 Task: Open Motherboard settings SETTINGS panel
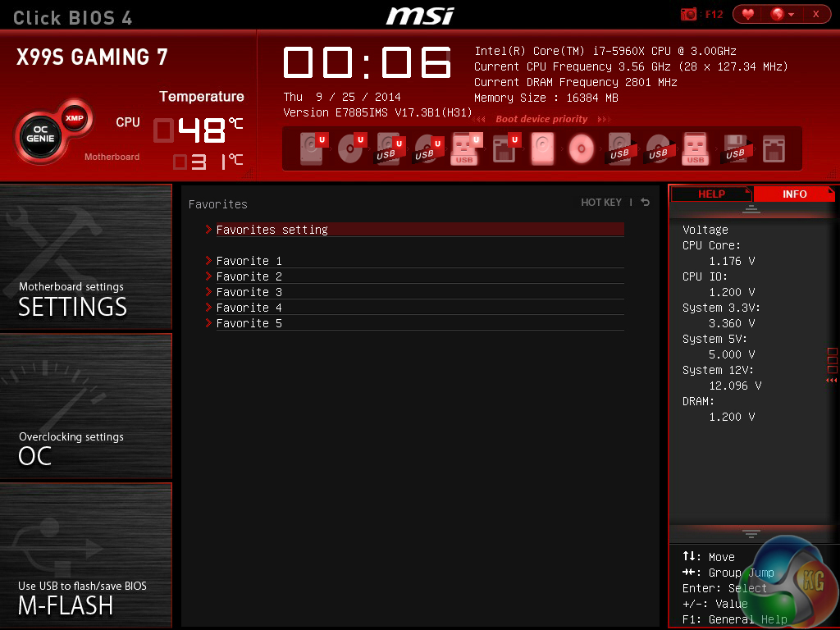coord(85,257)
